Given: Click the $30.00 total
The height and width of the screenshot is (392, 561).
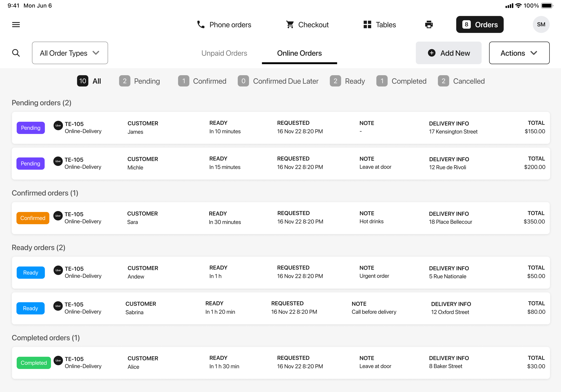Looking at the screenshot, I should point(536,366).
